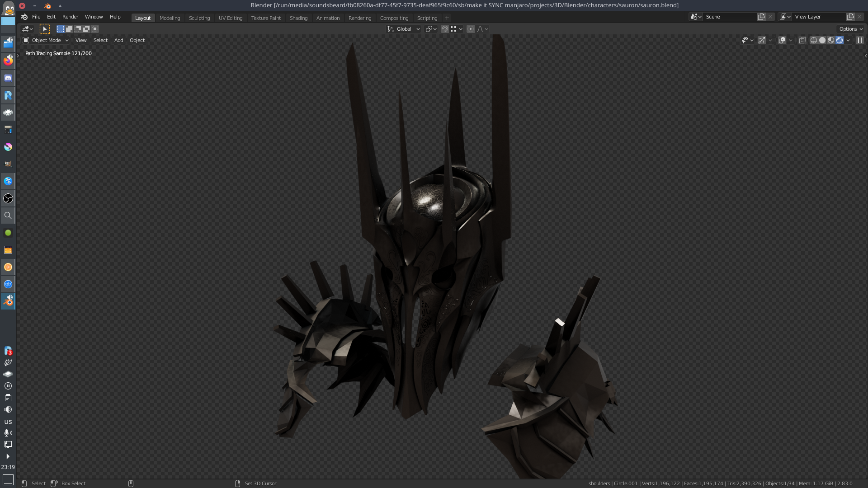The width and height of the screenshot is (868, 488).
Task: Open the Rendering workspace tab
Action: click(x=360, y=18)
